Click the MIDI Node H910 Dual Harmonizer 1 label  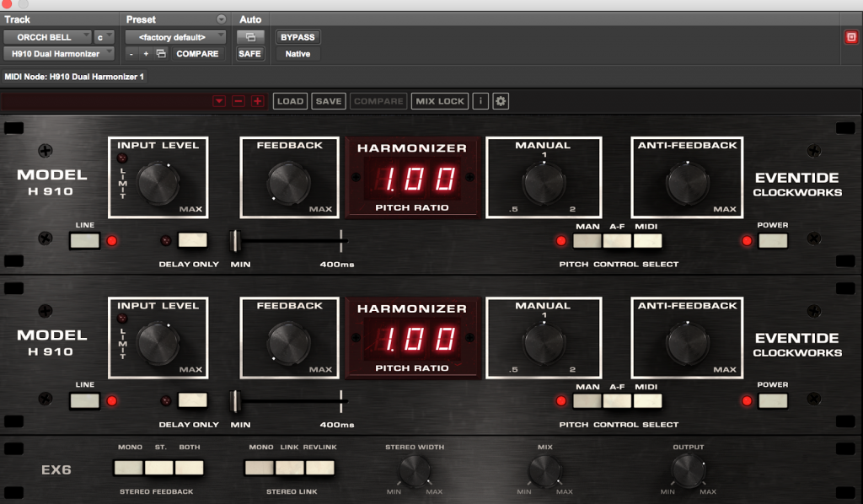[74, 77]
